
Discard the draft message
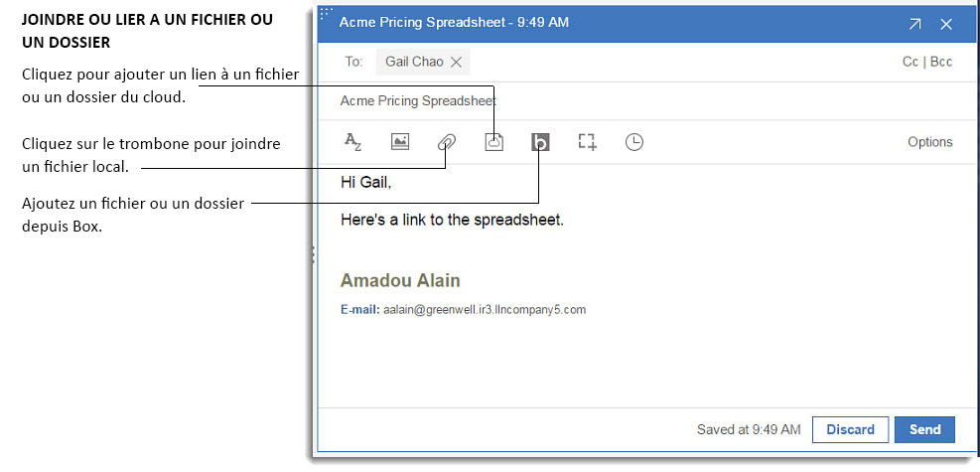(x=850, y=429)
